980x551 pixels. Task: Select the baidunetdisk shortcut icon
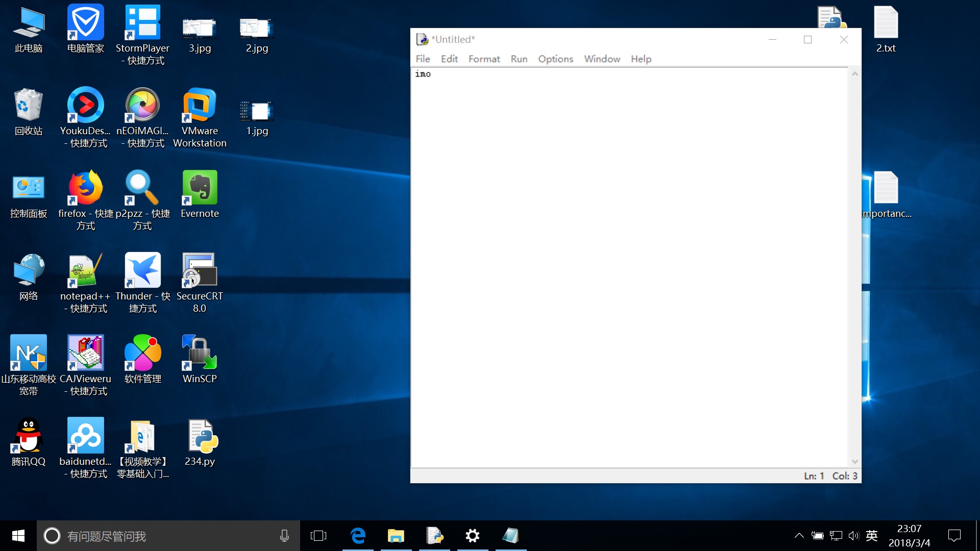[x=86, y=448]
